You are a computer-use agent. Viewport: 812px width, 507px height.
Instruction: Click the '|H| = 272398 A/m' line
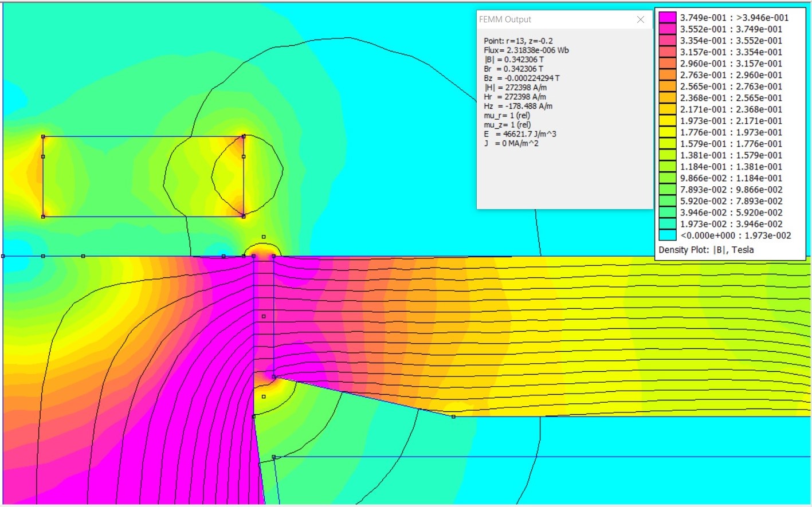[x=515, y=88]
